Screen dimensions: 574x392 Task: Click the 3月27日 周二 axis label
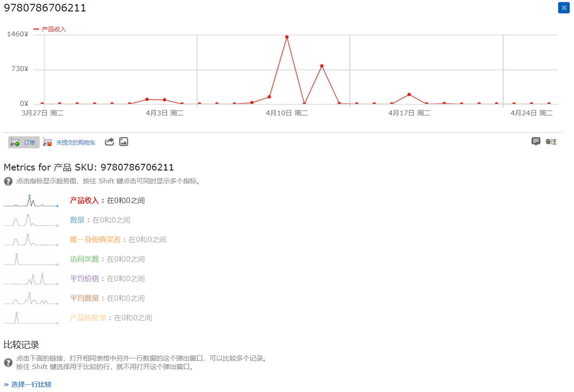43,113
